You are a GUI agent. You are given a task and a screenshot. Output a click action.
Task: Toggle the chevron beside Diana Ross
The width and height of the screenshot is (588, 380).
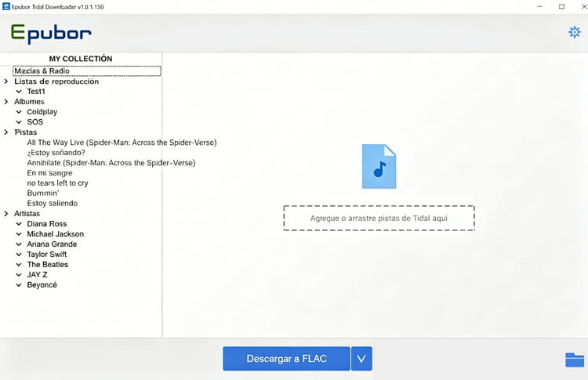19,224
